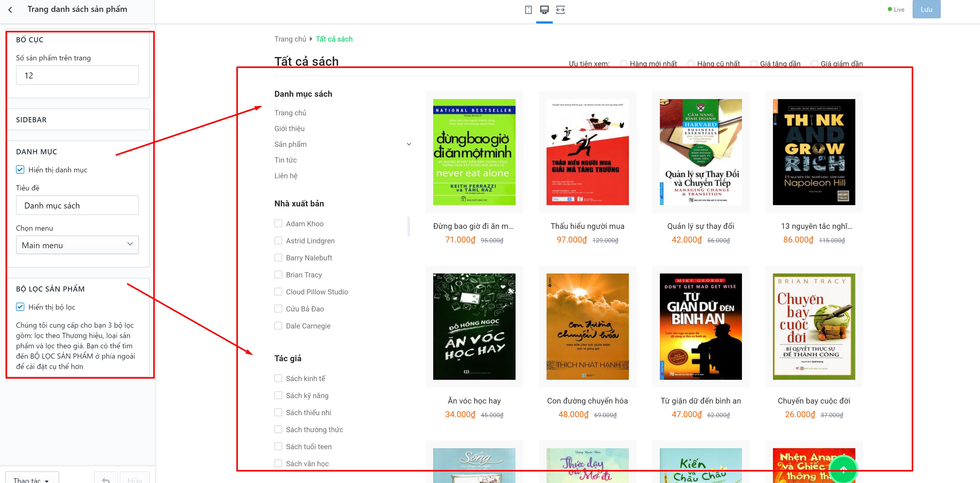
Task: Click the Lưu save button
Action: point(926,9)
